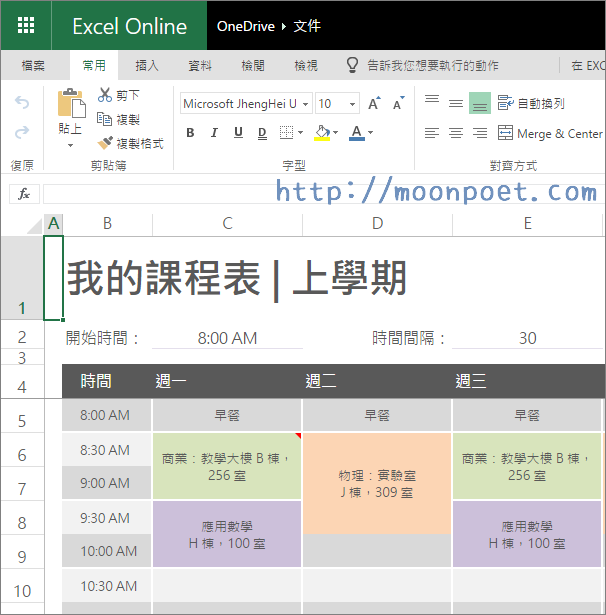This screenshot has height=615, width=606.
Task: Expand the borders dropdown arrow
Action: [300, 133]
